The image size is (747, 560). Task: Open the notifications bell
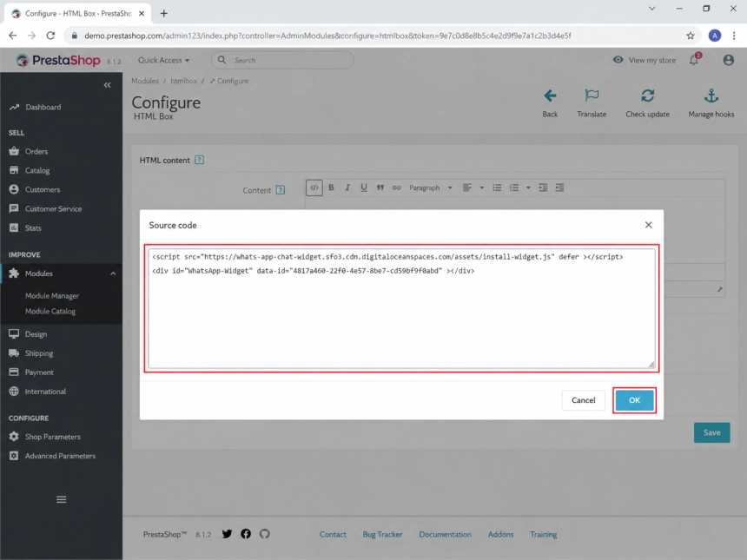coord(694,60)
